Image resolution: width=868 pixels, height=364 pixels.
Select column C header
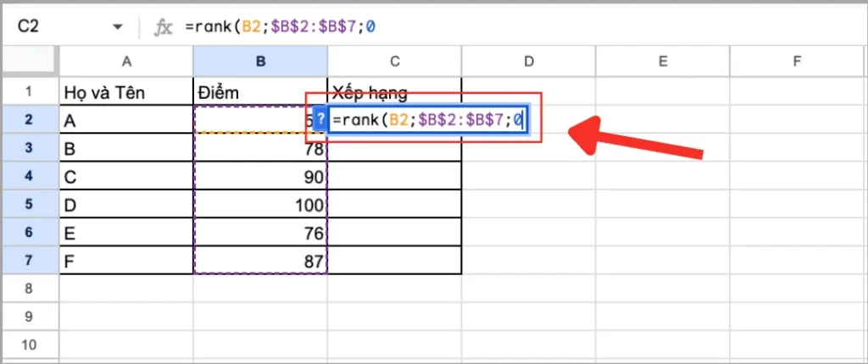[394, 62]
